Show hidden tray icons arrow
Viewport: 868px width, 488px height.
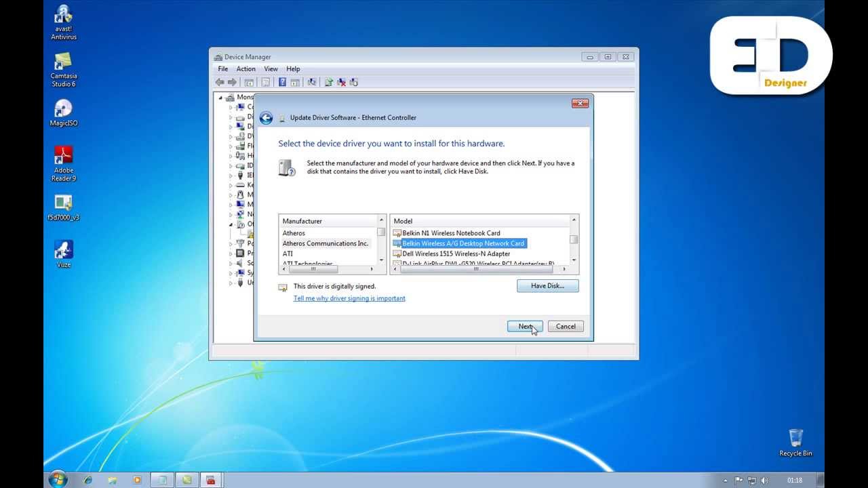tap(725, 481)
